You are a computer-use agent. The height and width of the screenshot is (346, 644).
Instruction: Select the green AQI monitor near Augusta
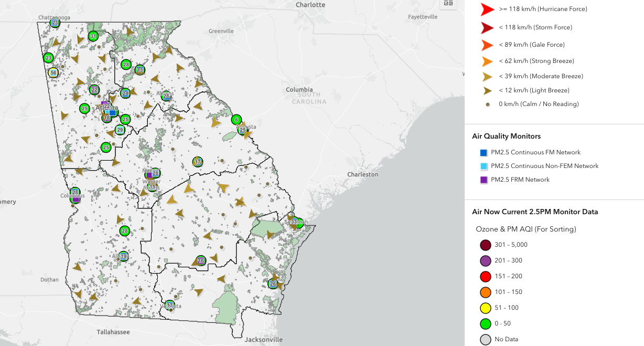[236, 119]
